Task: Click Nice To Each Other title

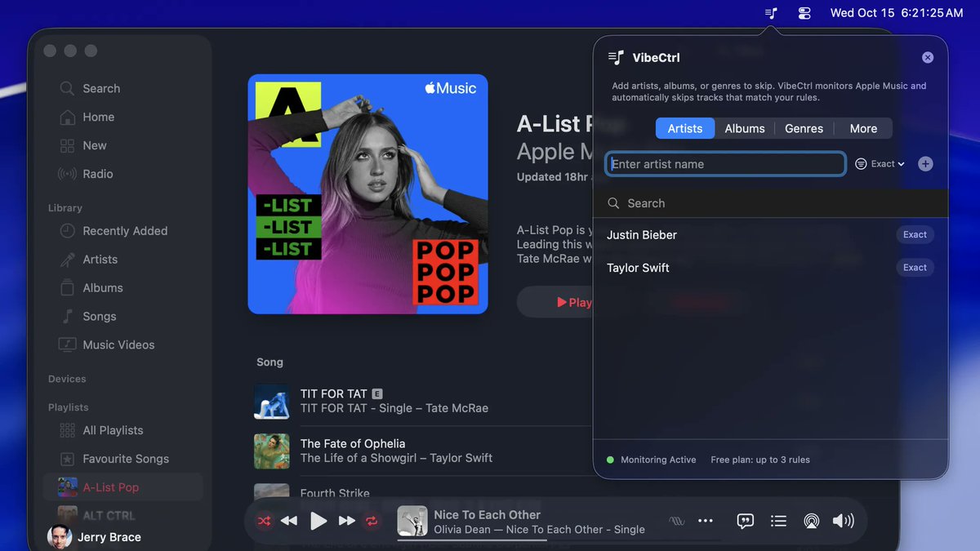Action: pyautogui.click(x=487, y=515)
